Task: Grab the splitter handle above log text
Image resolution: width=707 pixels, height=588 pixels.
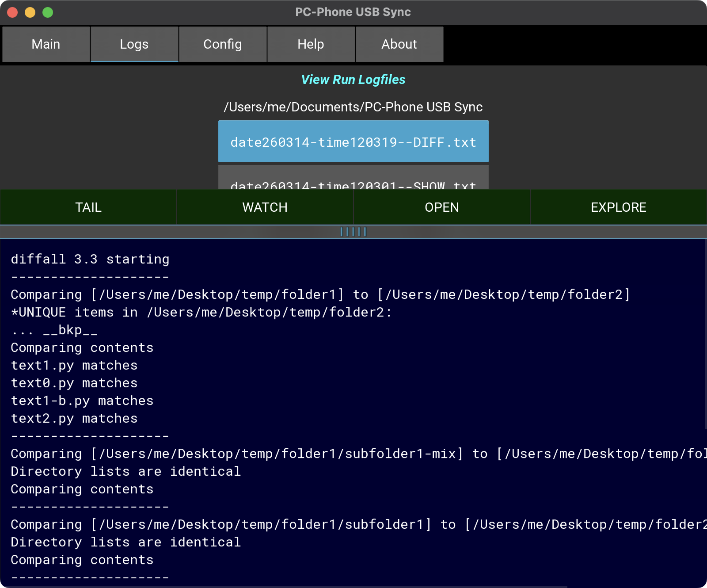Action: coord(353,232)
